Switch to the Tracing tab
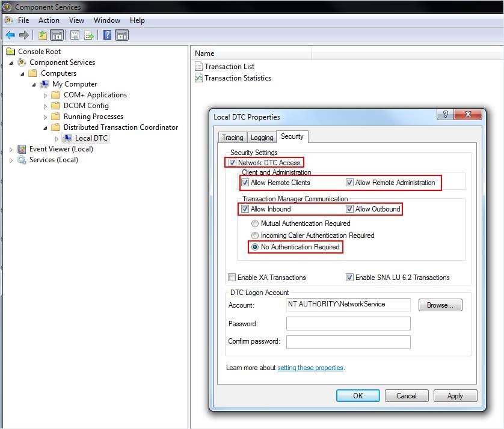The height and width of the screenshot is (429, 504). pos(232,138)
